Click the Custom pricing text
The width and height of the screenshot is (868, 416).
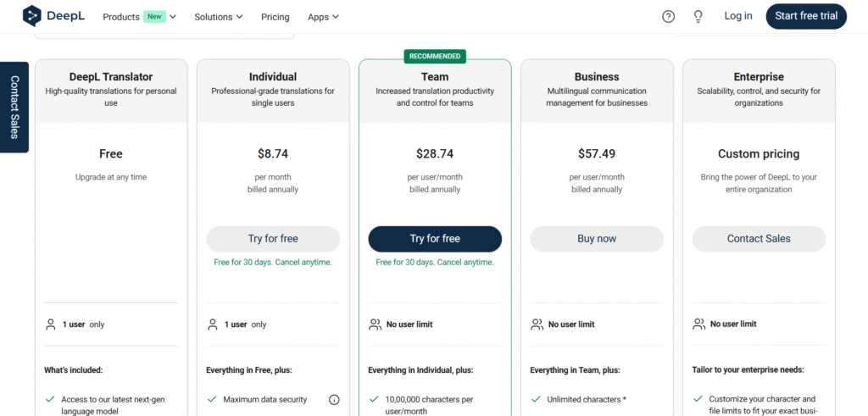click(759, 154)
